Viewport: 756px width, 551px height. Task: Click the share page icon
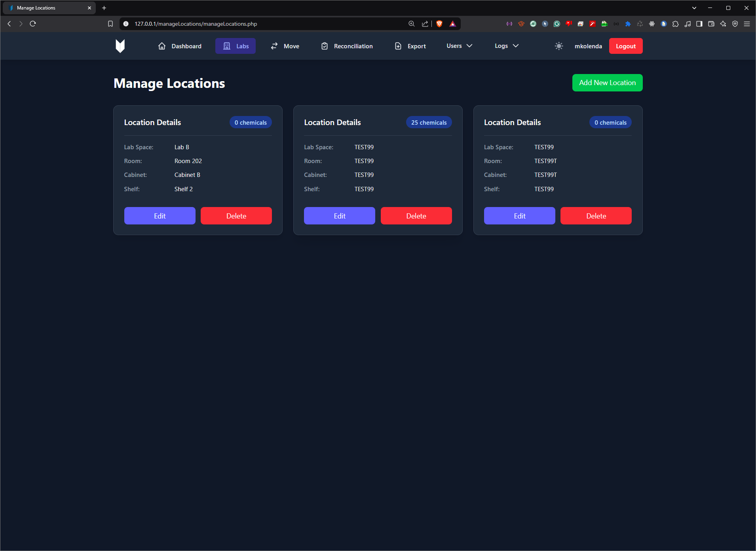[x=425, y=24]
